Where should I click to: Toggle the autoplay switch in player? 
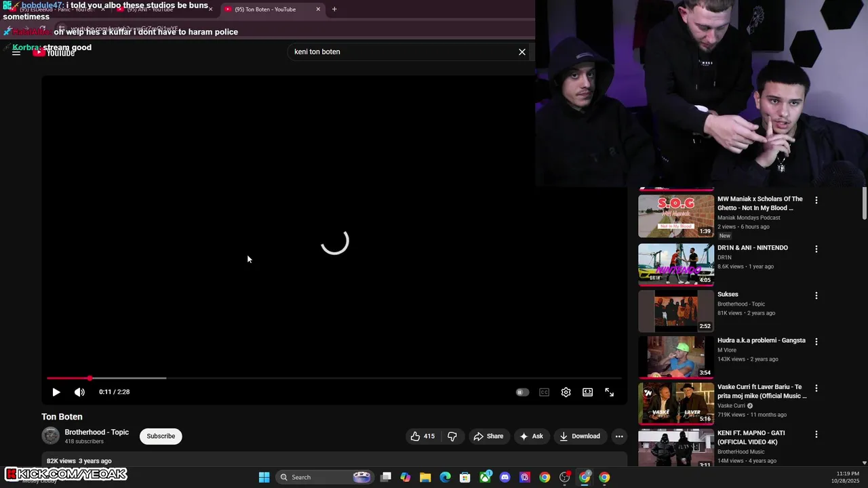click(522, 392)
